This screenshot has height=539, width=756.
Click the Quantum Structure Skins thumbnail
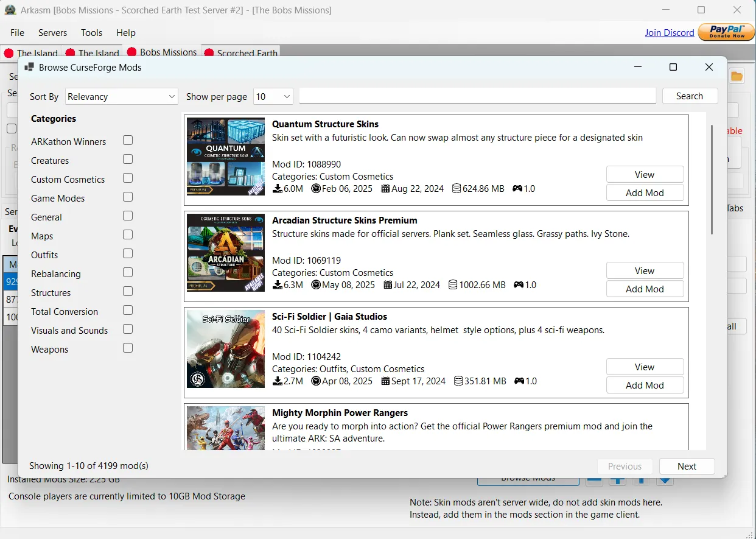226,157
